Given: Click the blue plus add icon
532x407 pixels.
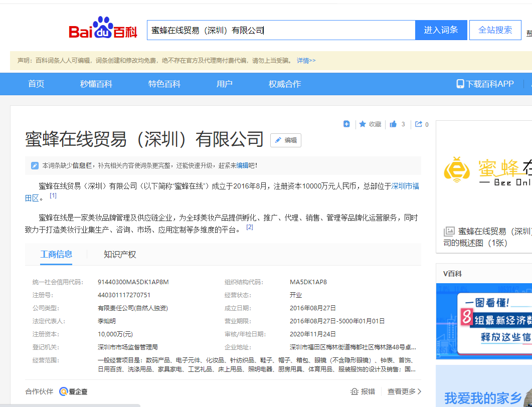Looking at the screenshot, I should 346,124.
